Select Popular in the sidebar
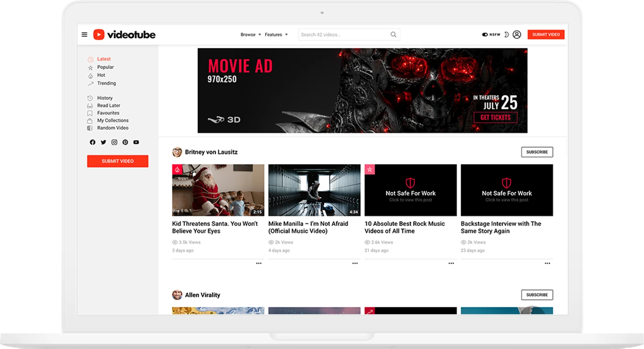The width and height of the screenshot is (644, 349). 106,67
